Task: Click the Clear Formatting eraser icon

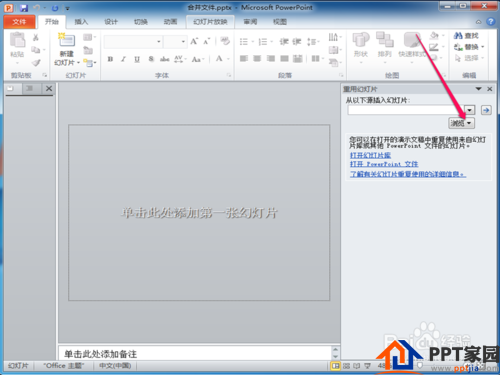Action: (x=225, y=41)
